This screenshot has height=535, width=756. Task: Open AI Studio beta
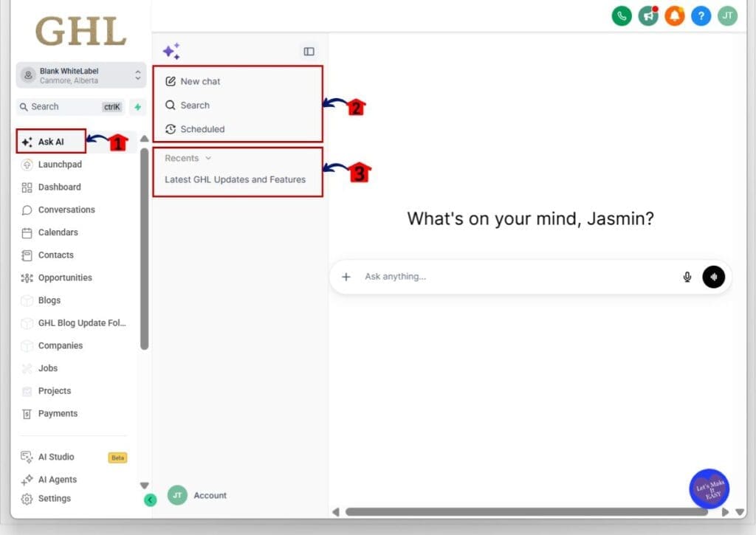[74, 457]
